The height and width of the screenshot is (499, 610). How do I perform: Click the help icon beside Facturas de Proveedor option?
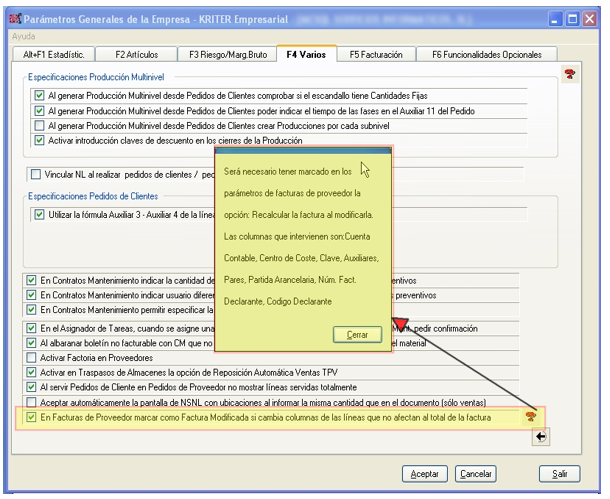[x=530, y=415]
